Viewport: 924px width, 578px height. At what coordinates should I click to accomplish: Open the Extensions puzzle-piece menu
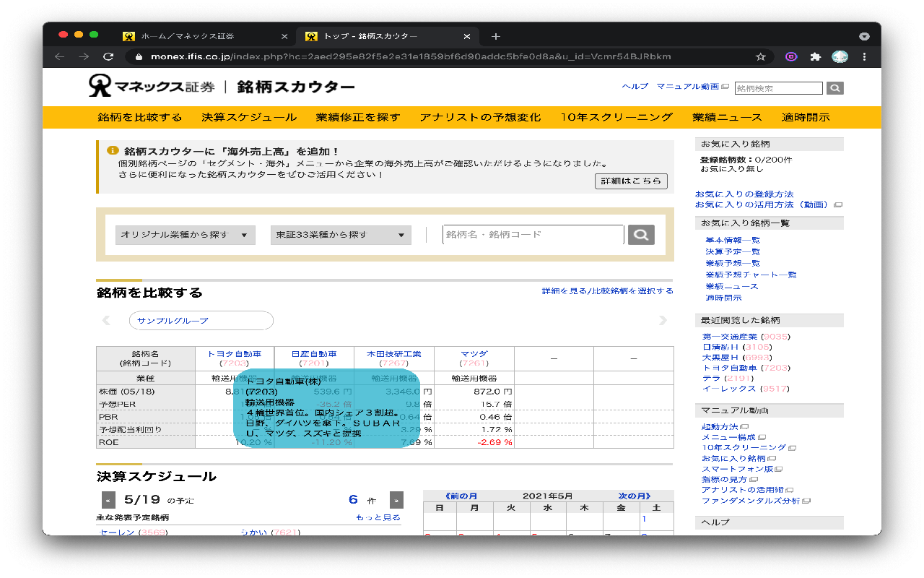point(816,56)
